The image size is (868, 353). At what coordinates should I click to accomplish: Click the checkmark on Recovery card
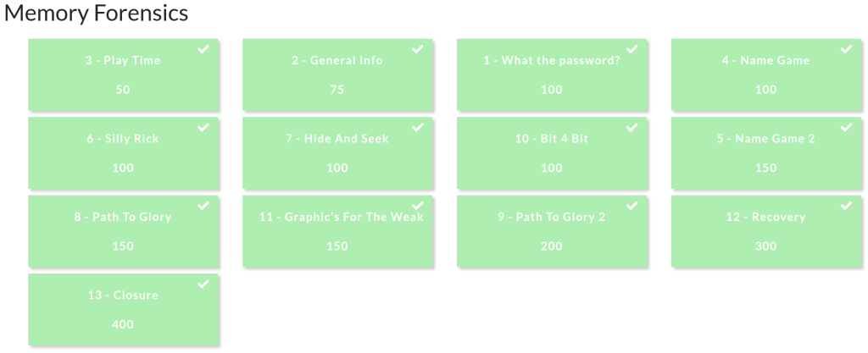(846, 206)
